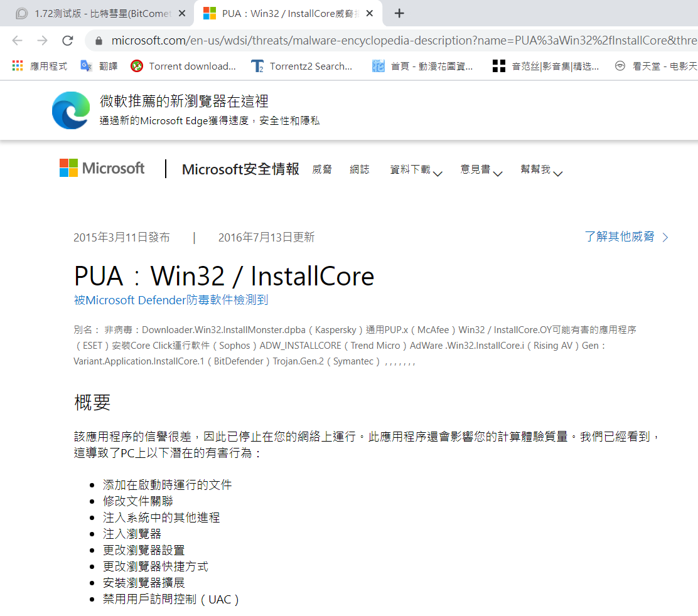
Task: Expand the 幫幫我 dropdown menu
Action: [x=541, y=170]
